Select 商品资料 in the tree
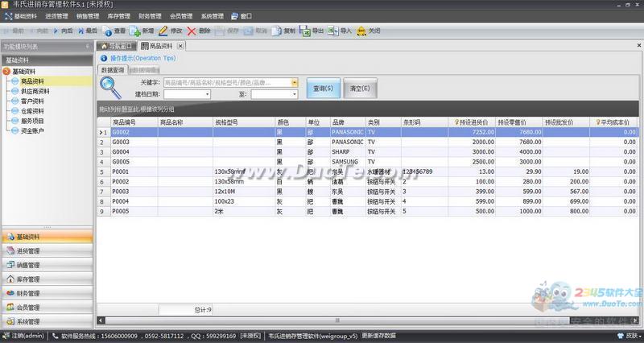 pyautogui.click(x=32, y=81)
